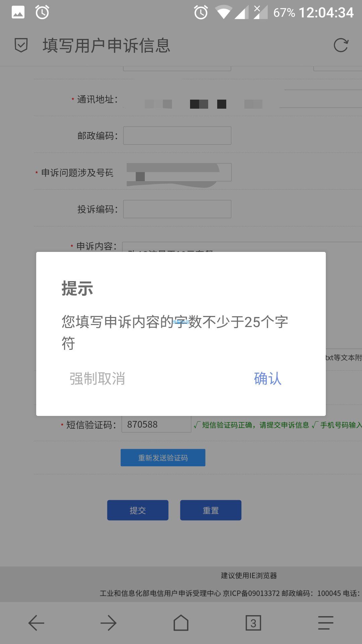Tap the shield security icon beside page title
This screenshot has height=644, width=362.
(21, 45)
